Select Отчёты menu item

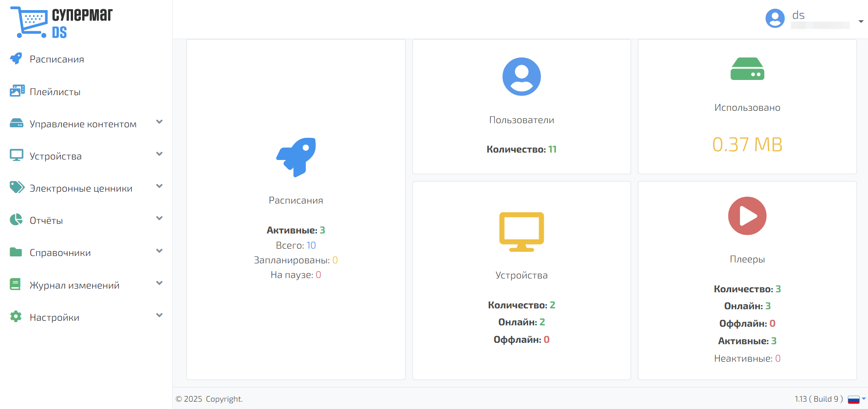[46, 221]
